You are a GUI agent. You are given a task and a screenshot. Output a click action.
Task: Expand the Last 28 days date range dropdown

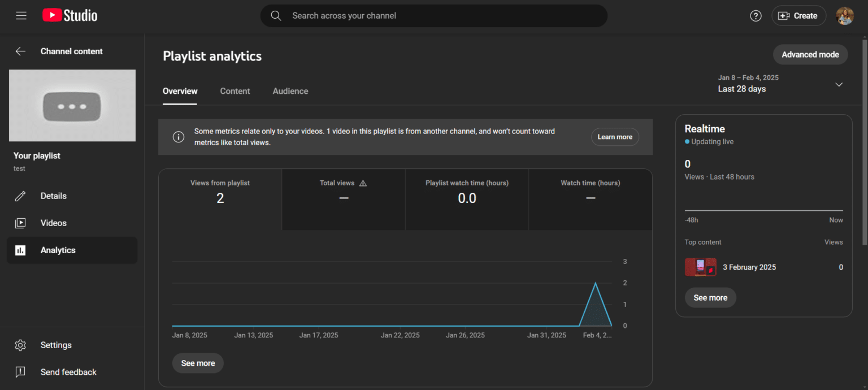click(x=839, y=84)
